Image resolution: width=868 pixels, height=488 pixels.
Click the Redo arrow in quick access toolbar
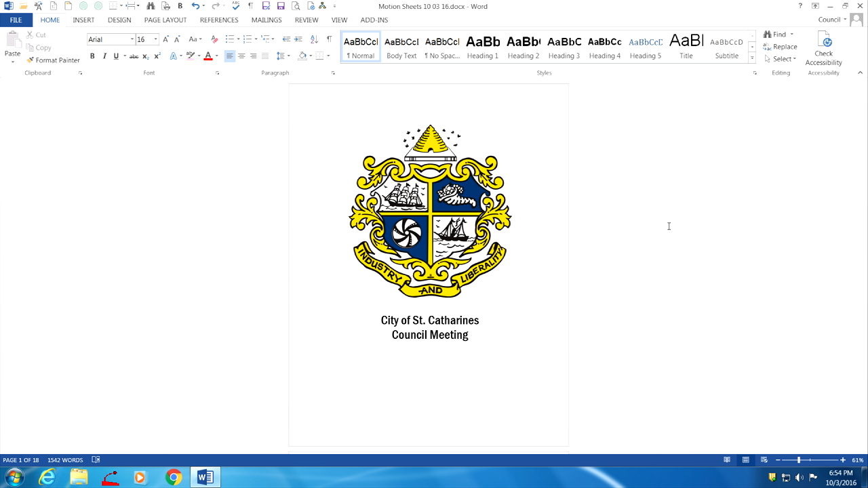(x=216, y=6)
